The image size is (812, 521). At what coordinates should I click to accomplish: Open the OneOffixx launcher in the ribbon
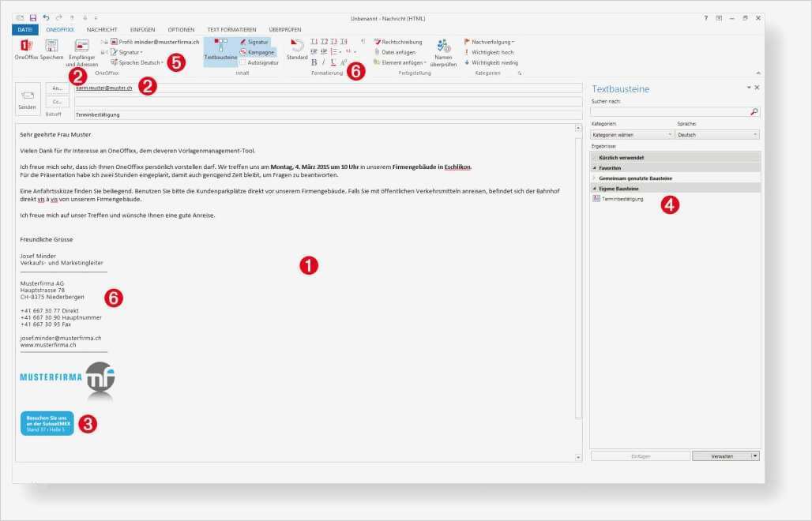[x=26, y=50]
